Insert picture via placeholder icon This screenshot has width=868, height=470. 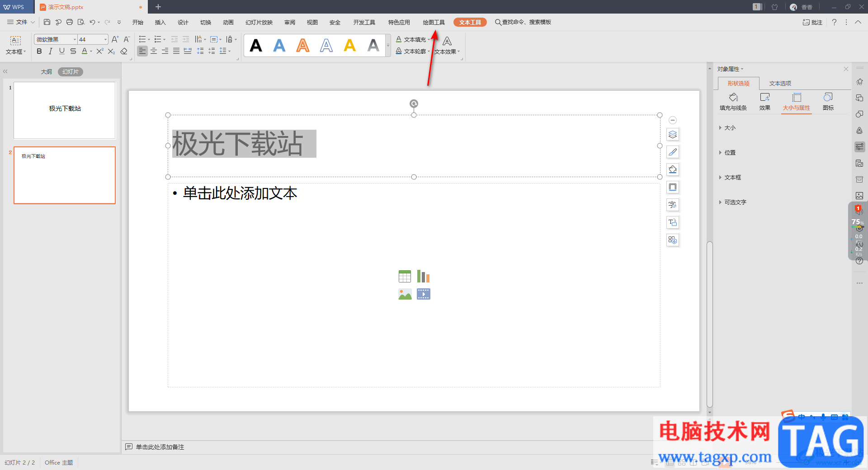coord(405,294)
